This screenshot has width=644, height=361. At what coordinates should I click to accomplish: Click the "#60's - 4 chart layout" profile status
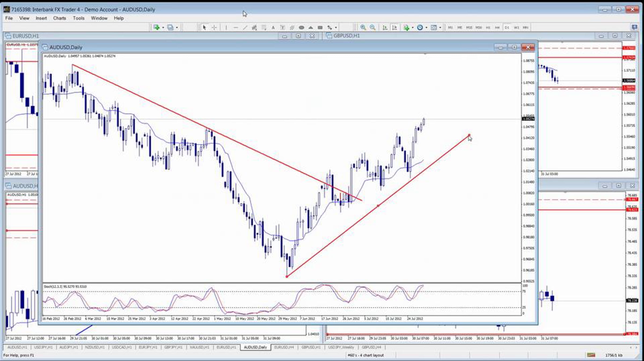tap(366, 355)
